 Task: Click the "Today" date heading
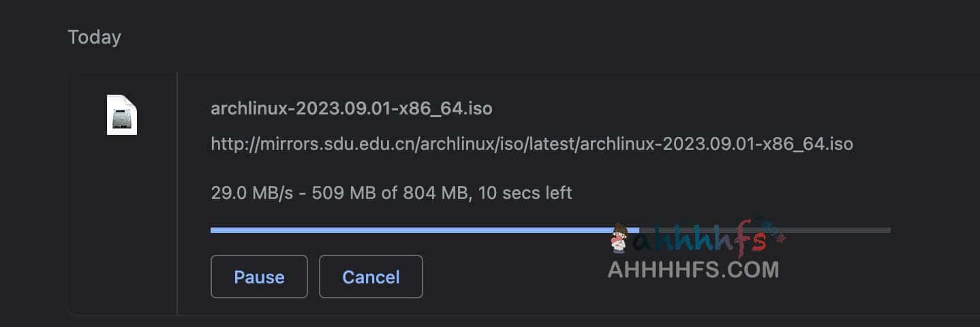click(x=94, y=37)
